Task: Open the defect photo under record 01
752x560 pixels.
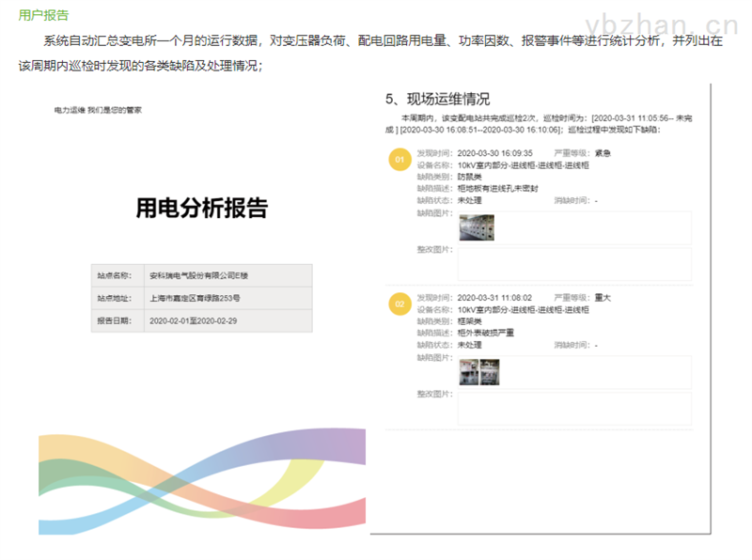Action: pos(476,227)
